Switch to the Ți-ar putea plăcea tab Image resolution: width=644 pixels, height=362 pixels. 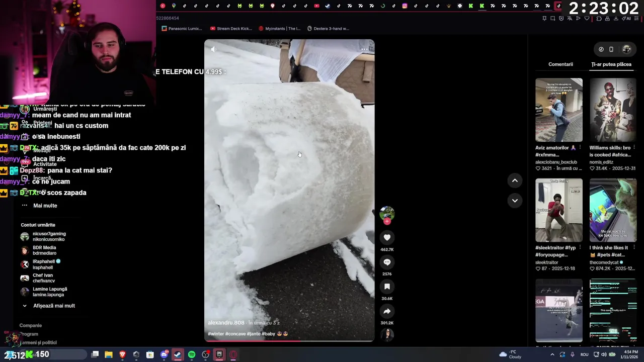[x=611, y=64]
